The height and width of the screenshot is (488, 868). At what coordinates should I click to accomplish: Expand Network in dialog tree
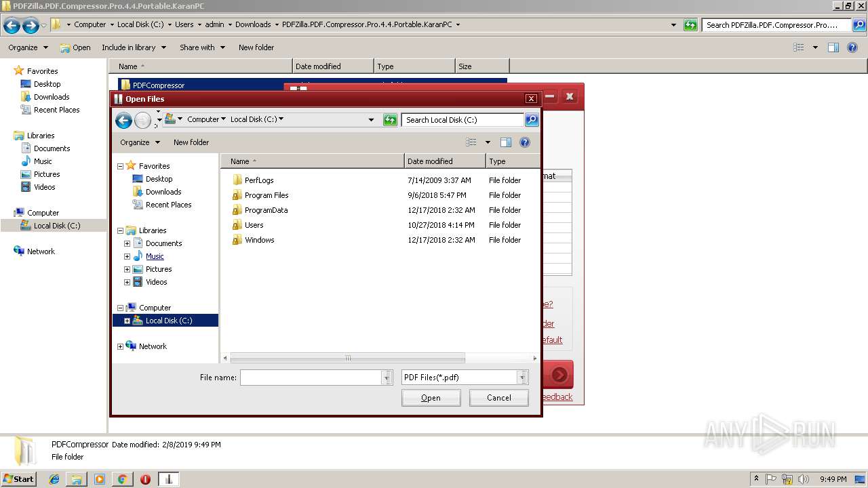click(120, 346)
